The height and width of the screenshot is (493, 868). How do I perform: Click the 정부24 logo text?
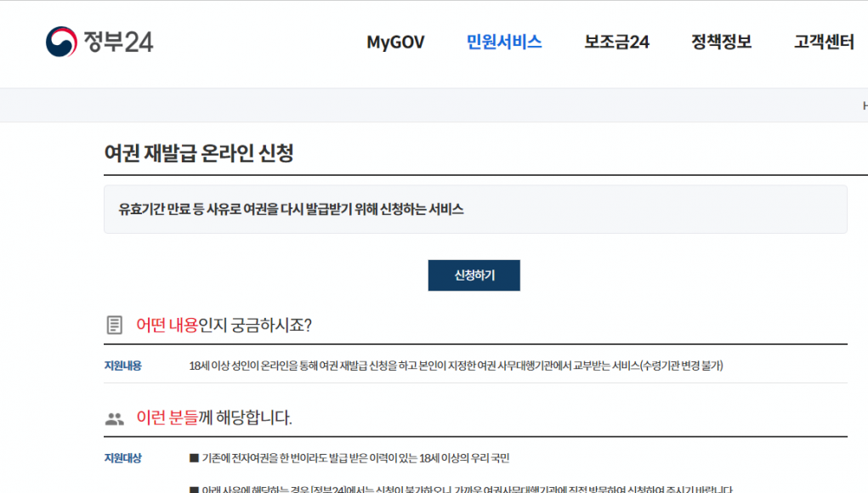coord(118,42)
